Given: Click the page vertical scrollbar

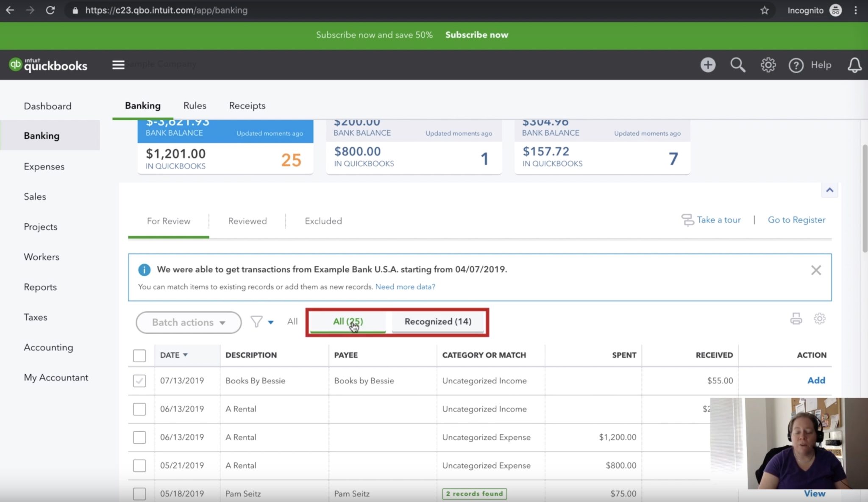Looking at the screenshot, I should click(x=865, y=199).
